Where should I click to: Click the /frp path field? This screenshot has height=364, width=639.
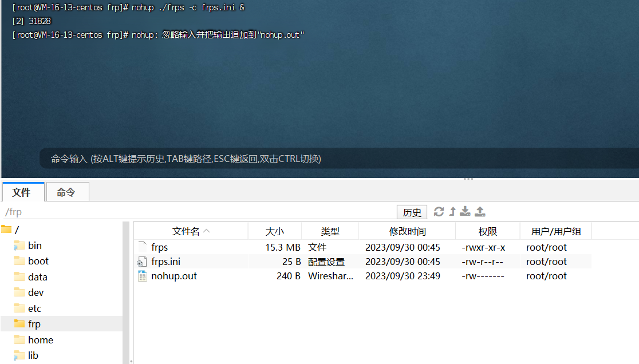pyautogui.click(x=57, y=211)
